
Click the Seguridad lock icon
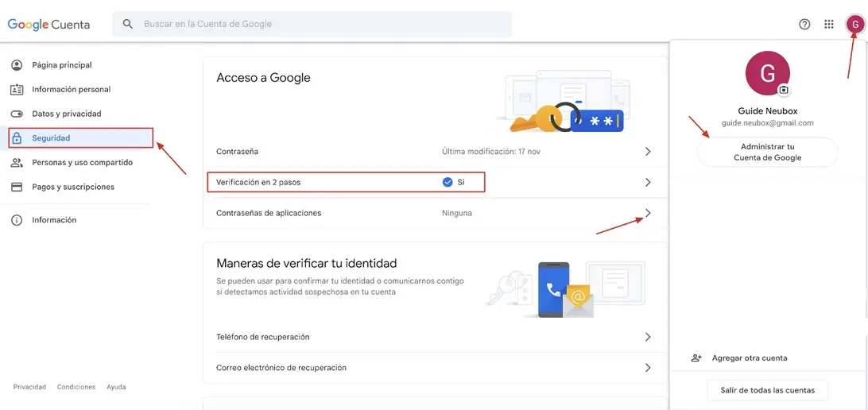click(x=17, y=138)
